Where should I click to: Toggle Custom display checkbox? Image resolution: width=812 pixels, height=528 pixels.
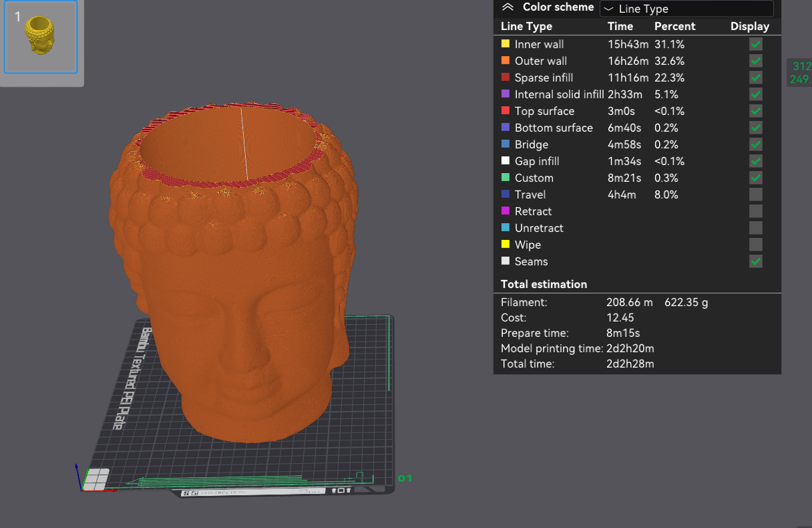[755, 178]
